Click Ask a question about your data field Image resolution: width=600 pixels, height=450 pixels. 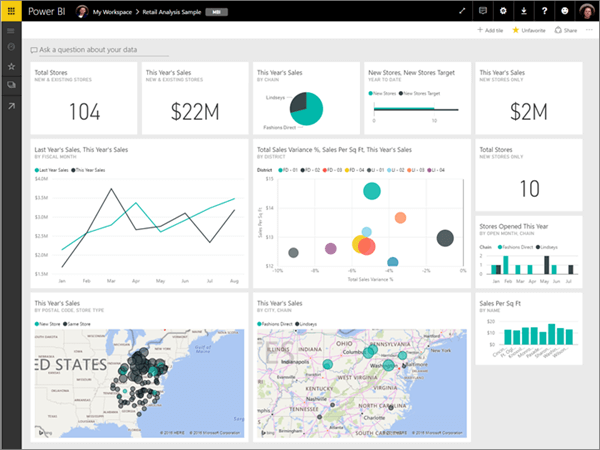click(99, 50)
